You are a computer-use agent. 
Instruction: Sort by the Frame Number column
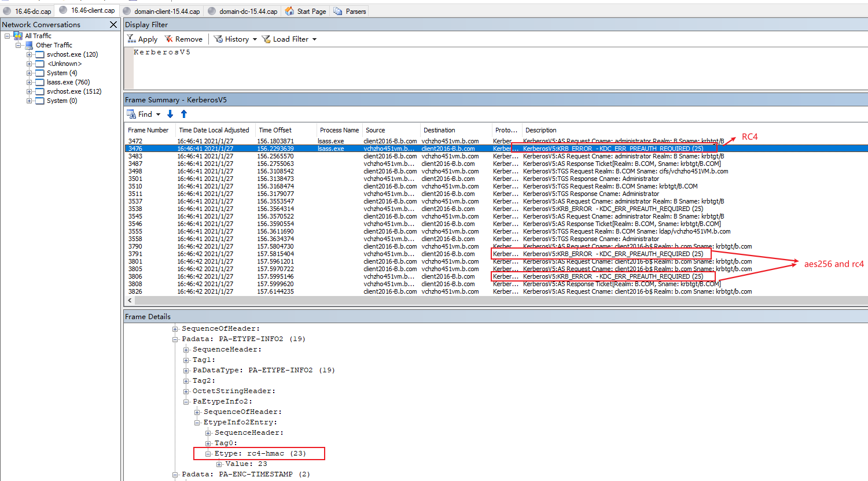148,130
